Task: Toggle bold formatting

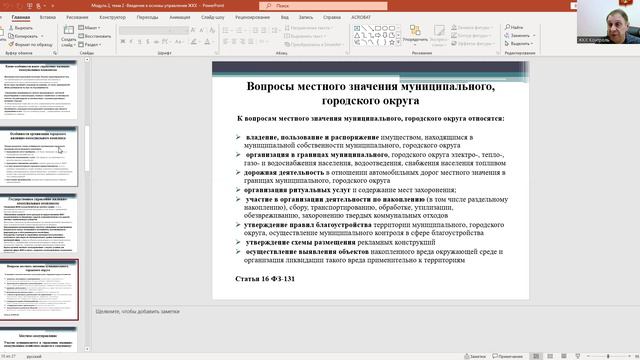Action: (122, 42)
